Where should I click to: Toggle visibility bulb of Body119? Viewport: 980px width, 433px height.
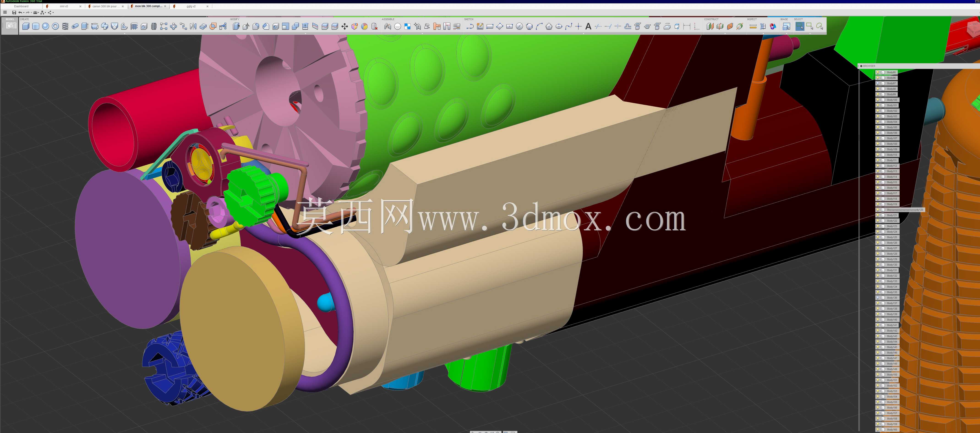click(878, 204)
